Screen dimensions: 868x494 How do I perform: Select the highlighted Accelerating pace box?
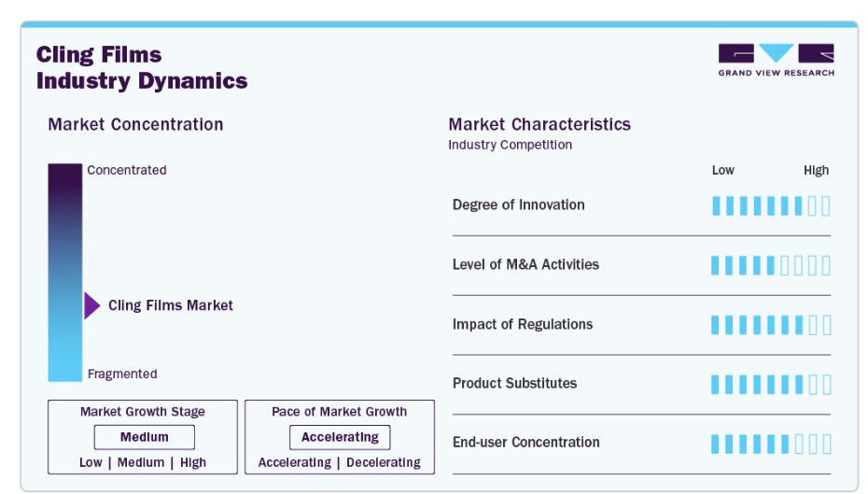tap(340, 437)
